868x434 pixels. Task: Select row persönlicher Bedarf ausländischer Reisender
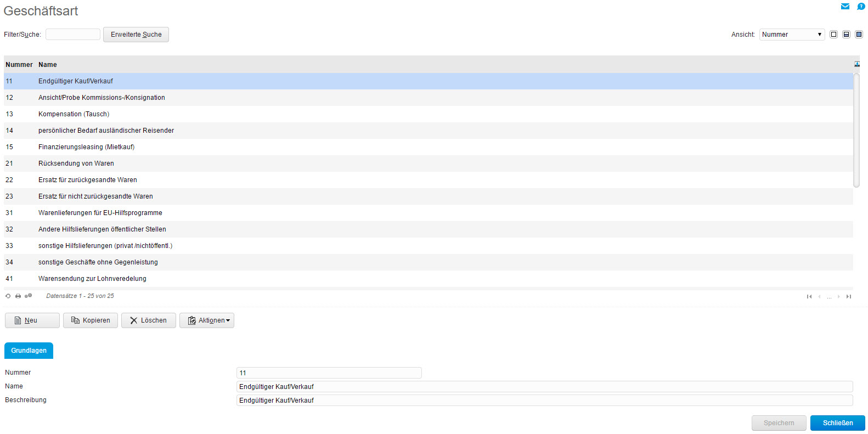[x=429, y=131]
